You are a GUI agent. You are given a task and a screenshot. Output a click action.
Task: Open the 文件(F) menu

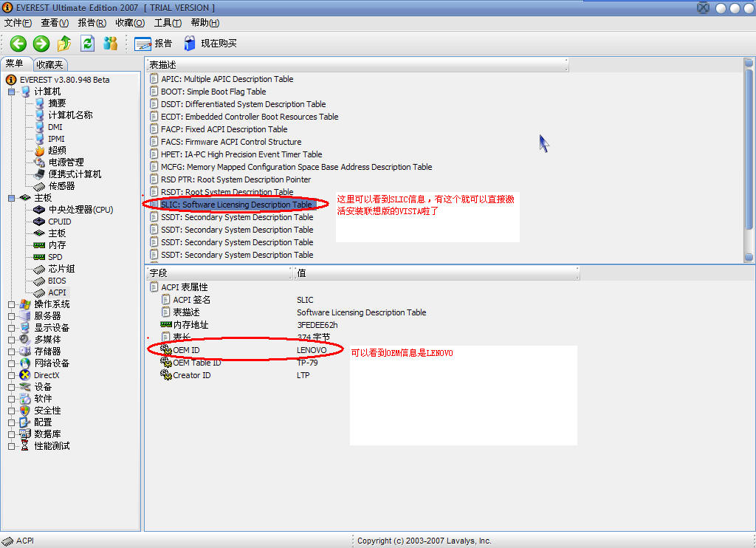coord(18,23)
